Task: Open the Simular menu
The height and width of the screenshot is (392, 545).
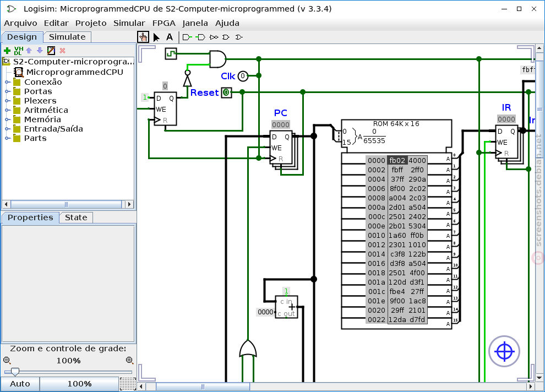Action: pos(129,23)
